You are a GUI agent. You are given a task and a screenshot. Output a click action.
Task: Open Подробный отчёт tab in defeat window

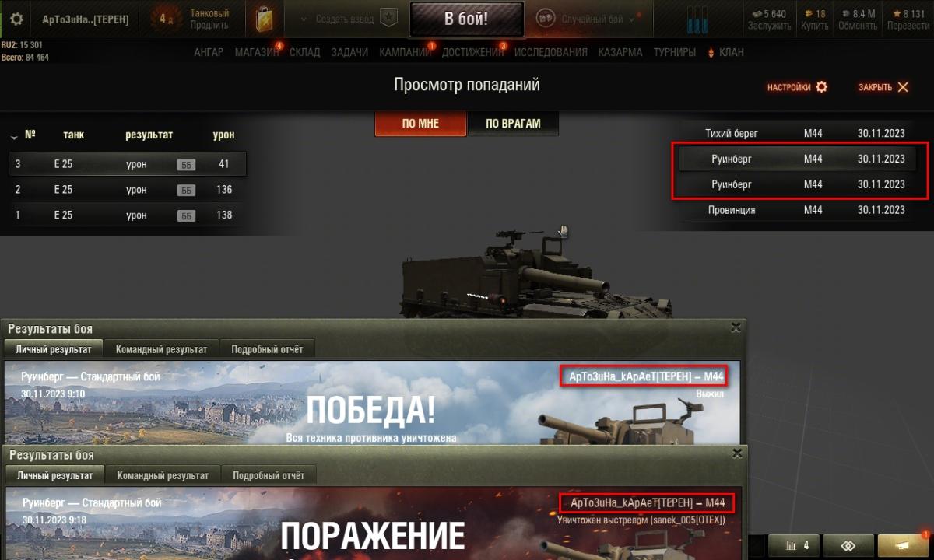269,475
